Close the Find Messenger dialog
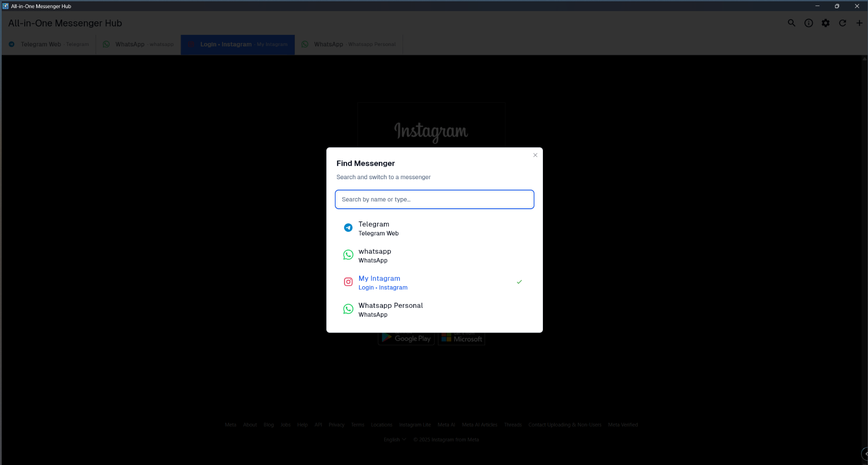Image resolution: width=868 pixels, height=465 pixels. [535, 155]
